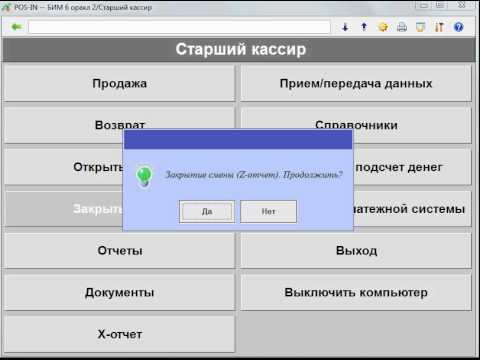The height and width of the screenshot is (360, 480).
Task: Open help with the blue question icon
Action: (459, 27)
